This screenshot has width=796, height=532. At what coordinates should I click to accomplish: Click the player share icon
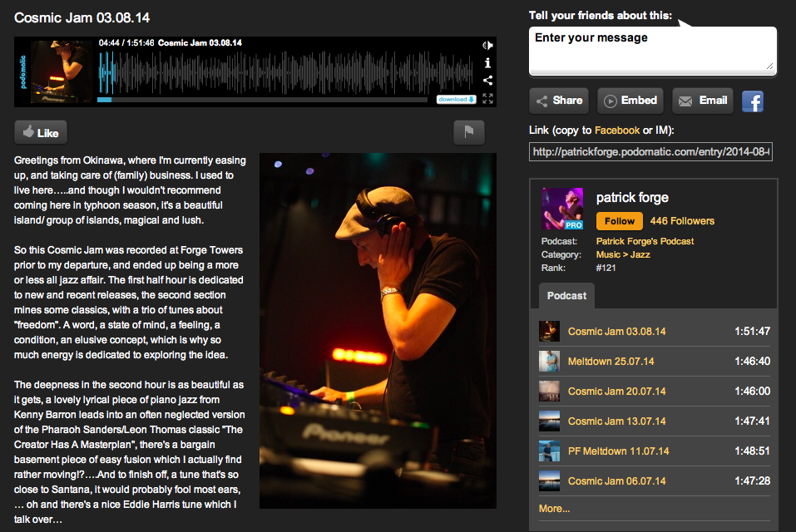pos(487,80)
